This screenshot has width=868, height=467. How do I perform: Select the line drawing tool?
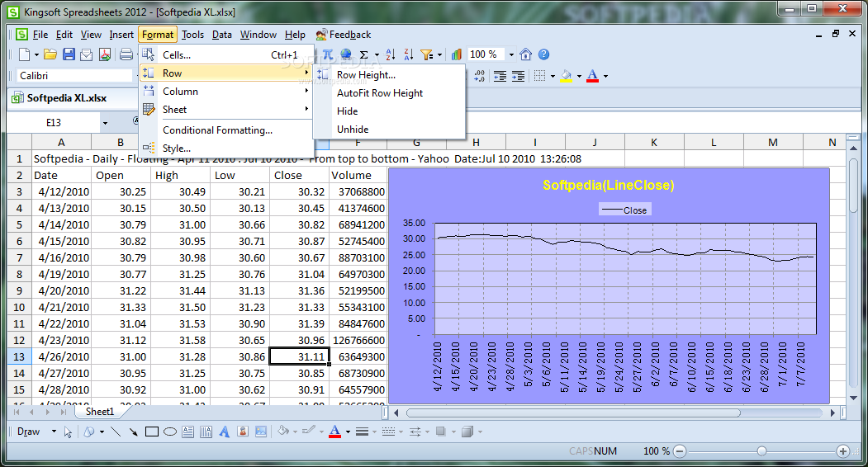[116, 432]
